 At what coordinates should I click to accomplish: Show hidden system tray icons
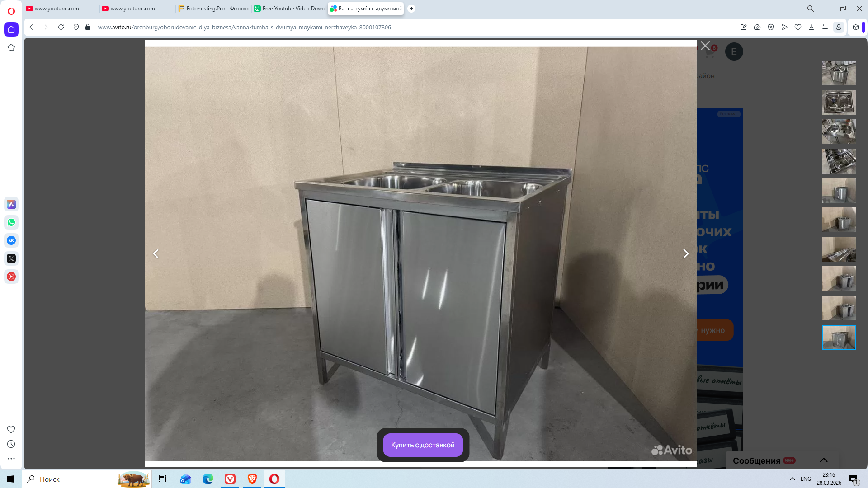793,479
